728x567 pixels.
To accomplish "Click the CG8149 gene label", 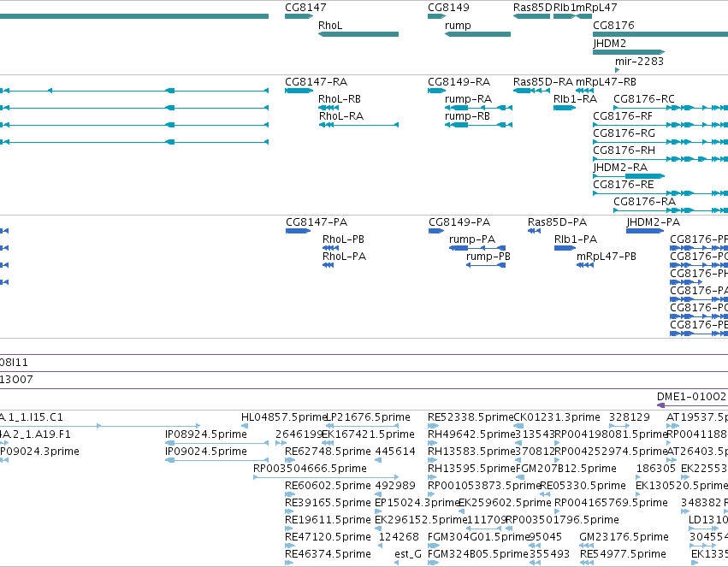I will tap(448, 8).
